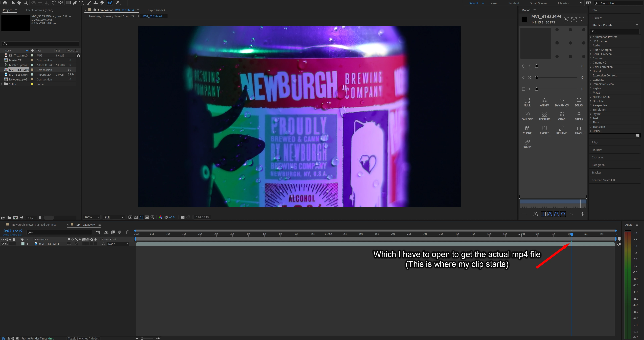
Task: Adjust the first Motion panel slider handle
Action: click(x=536, y=66)
